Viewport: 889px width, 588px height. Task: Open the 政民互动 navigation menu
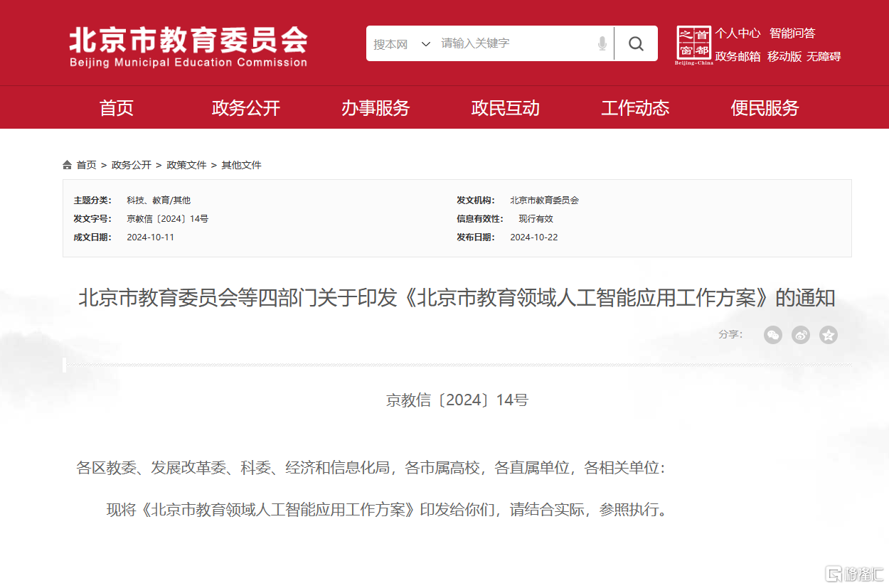pyautogui.click(x=506, y=108)
